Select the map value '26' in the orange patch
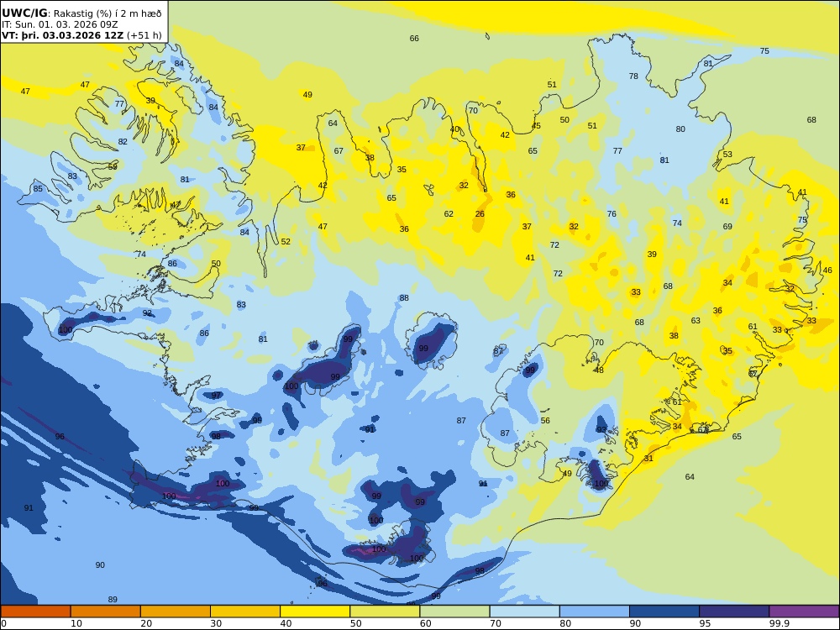 pyautogui.click(x=480, y=214)
